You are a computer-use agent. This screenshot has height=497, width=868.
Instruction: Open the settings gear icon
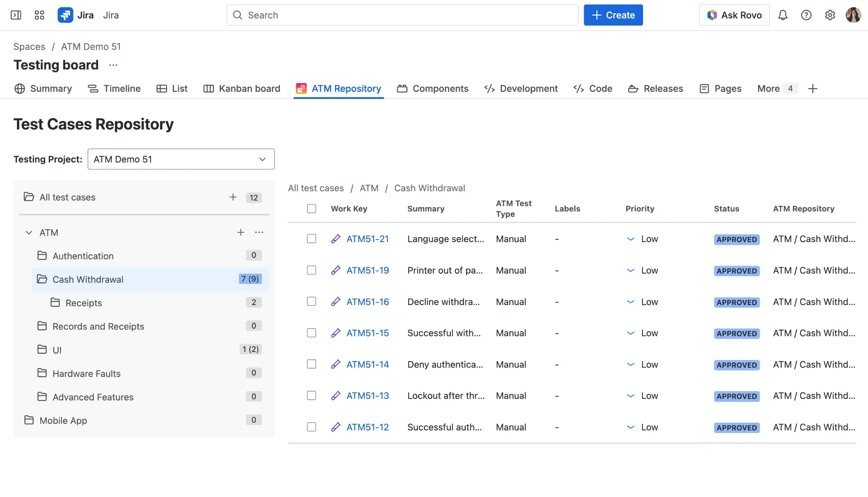(x=830, y=15)
